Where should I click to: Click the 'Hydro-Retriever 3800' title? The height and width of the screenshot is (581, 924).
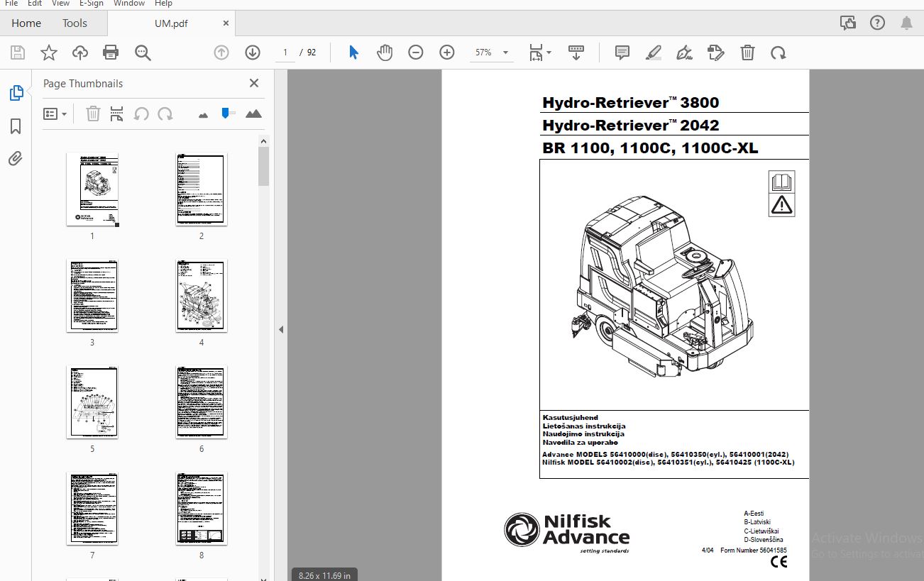630,103
